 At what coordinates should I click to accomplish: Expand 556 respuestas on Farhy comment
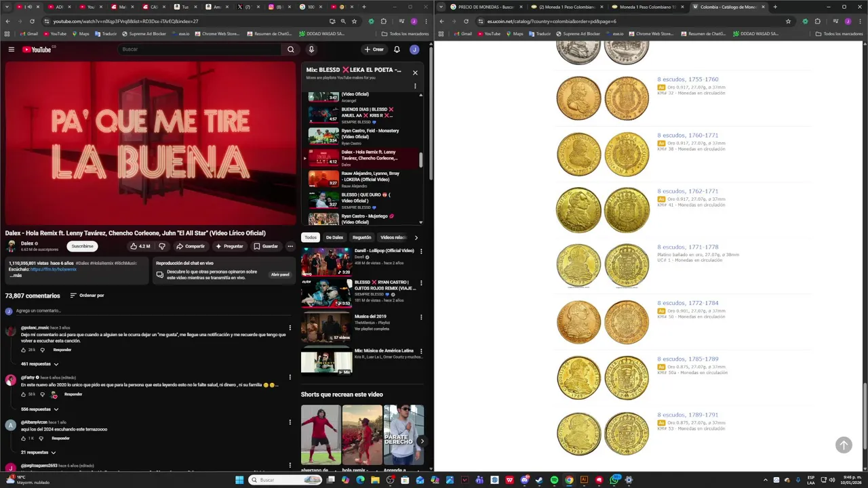(x=39, y=409)
